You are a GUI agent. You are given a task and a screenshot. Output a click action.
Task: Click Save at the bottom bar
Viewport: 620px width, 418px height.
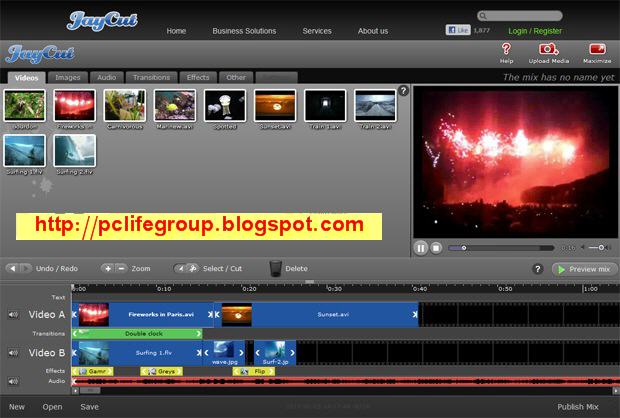pyautogui.click(x=90, y=407)
